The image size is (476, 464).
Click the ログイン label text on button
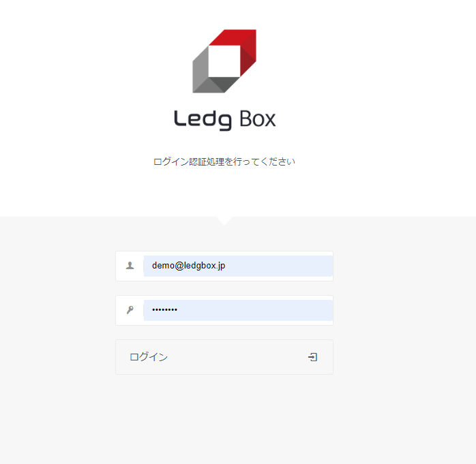pyautogui.click(x=149, y=357)
